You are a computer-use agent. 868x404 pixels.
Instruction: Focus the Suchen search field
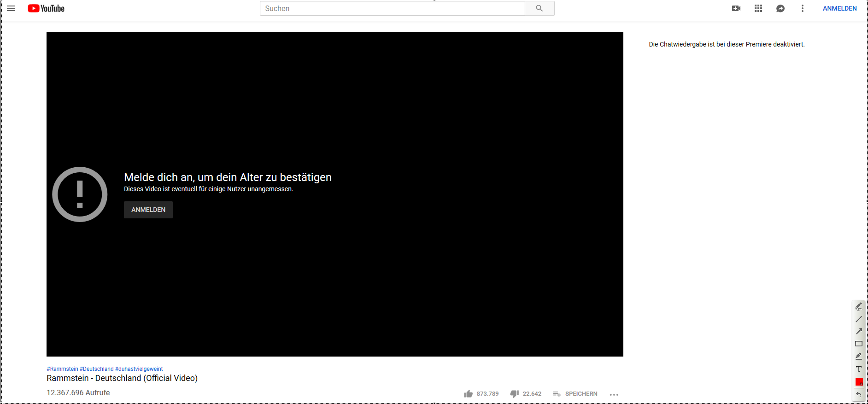coord(393,8)
